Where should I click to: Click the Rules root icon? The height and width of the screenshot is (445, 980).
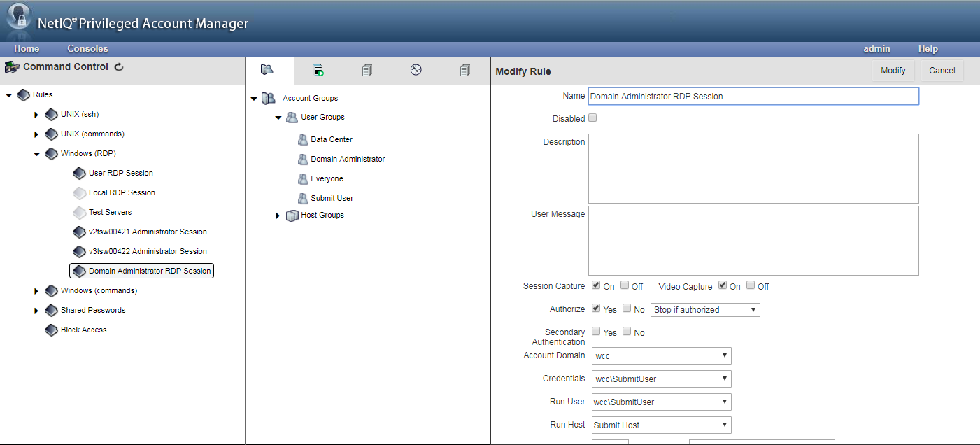coord(23,94)
